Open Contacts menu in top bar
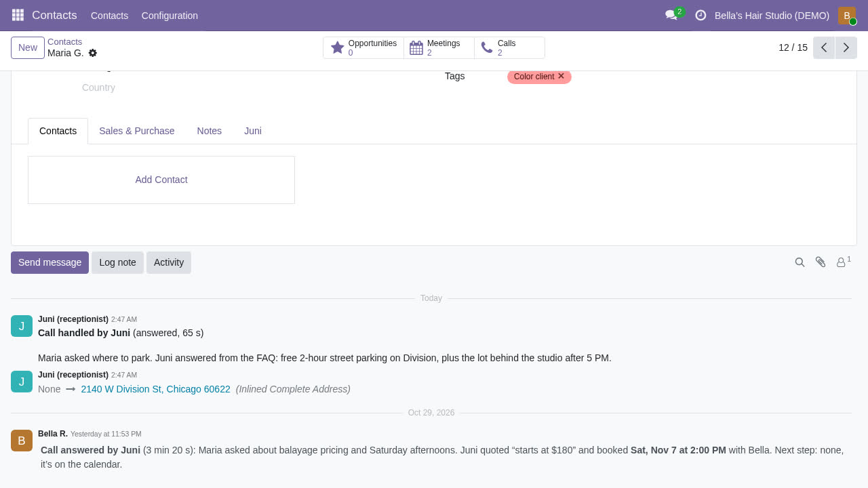 (109, 16)
